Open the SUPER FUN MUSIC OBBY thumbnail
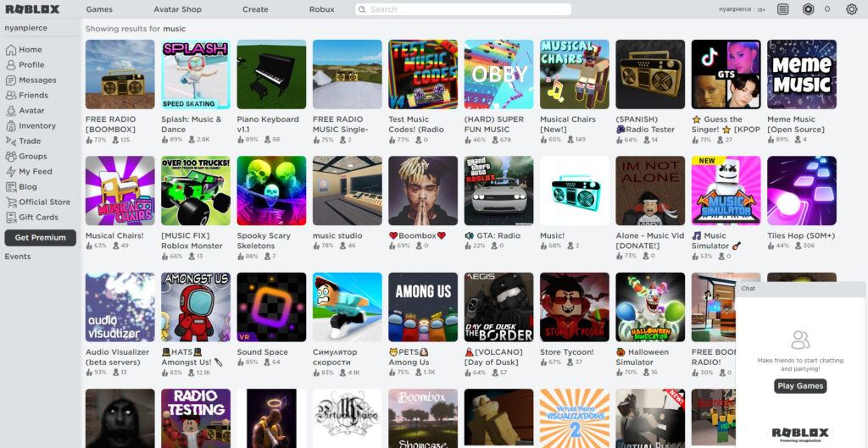 pyautogui.click(x=498, y=75)
